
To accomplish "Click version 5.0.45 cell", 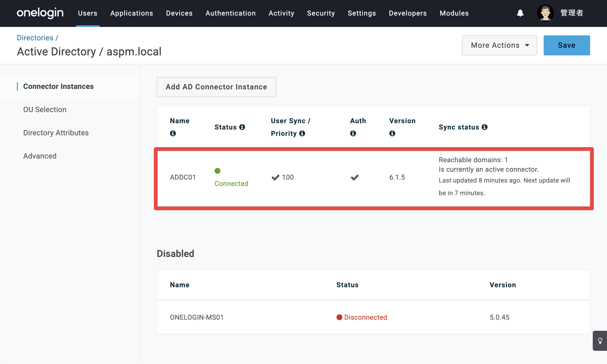I will pos(500,317).
